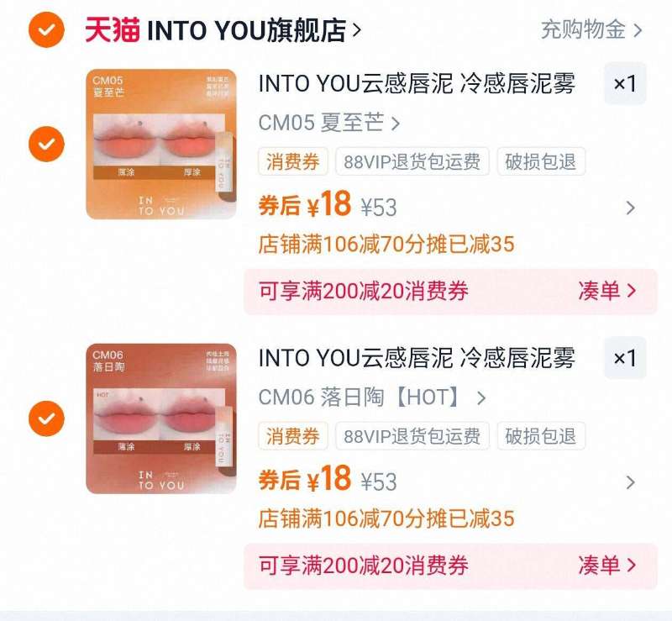The width and height of the screenshot is (672, 621).
Task: Uncheck the INTO YOU store select-all checkbox
Action: coord(46,29)
